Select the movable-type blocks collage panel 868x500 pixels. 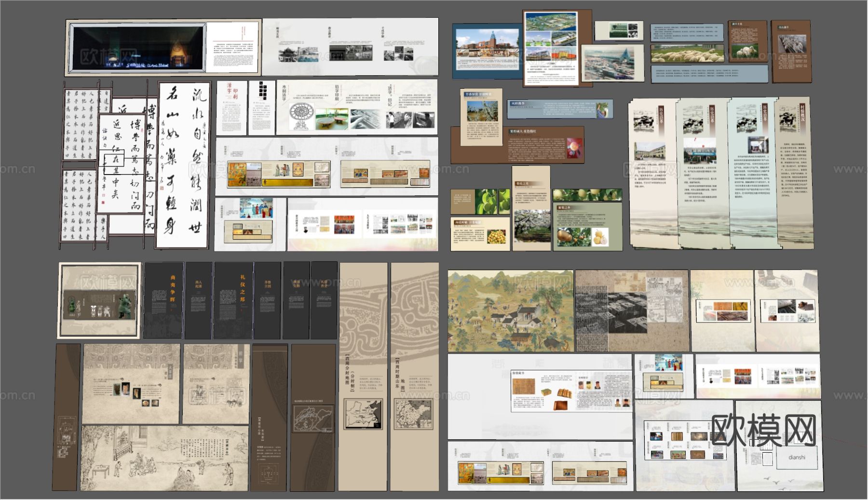(632, 311)
